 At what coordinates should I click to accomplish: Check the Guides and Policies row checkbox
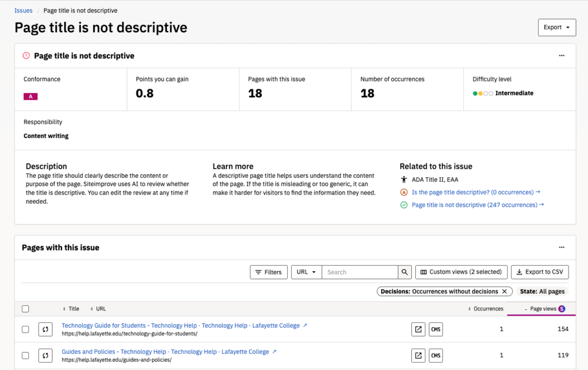point(25,356)
